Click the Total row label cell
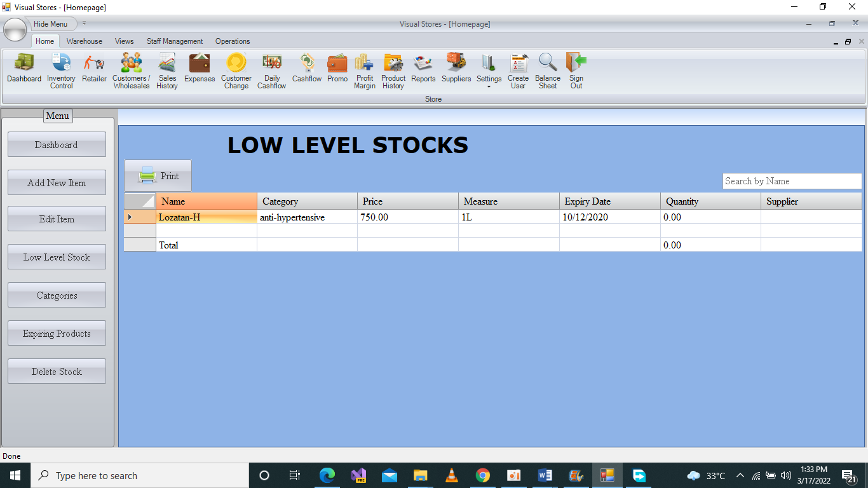This screenshot has width=868, height=488. coord(207,245)
